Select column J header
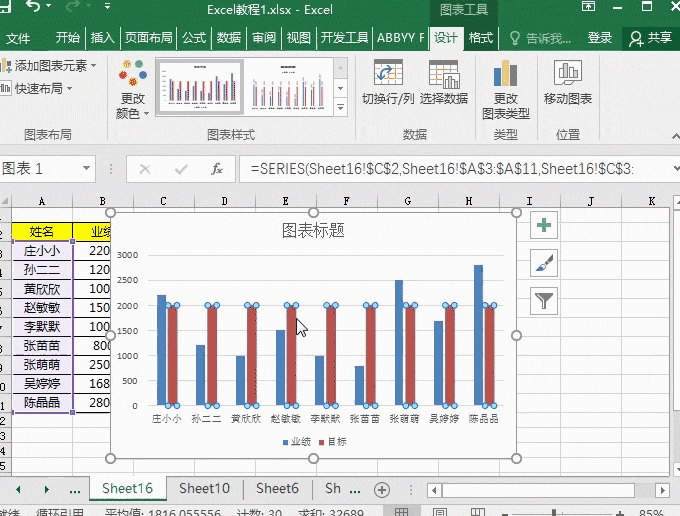Image resolution: width=680 pixels, height=516 pixels. pyautogui.click(x=591, y=201)
